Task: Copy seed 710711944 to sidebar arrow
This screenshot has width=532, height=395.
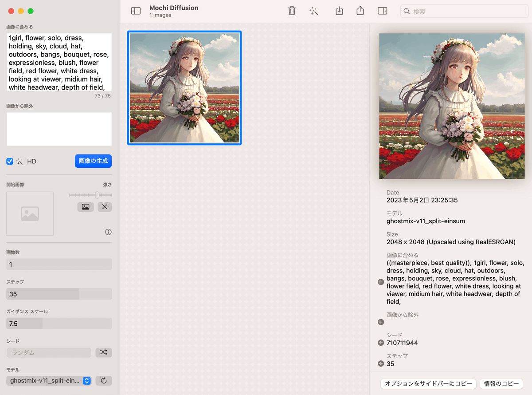Action: pos(381,343)
